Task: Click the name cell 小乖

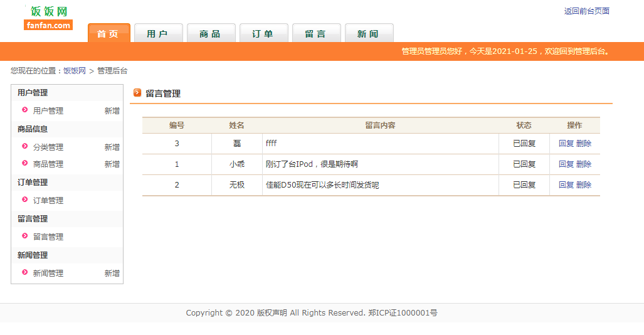Action: click(237, 164)
